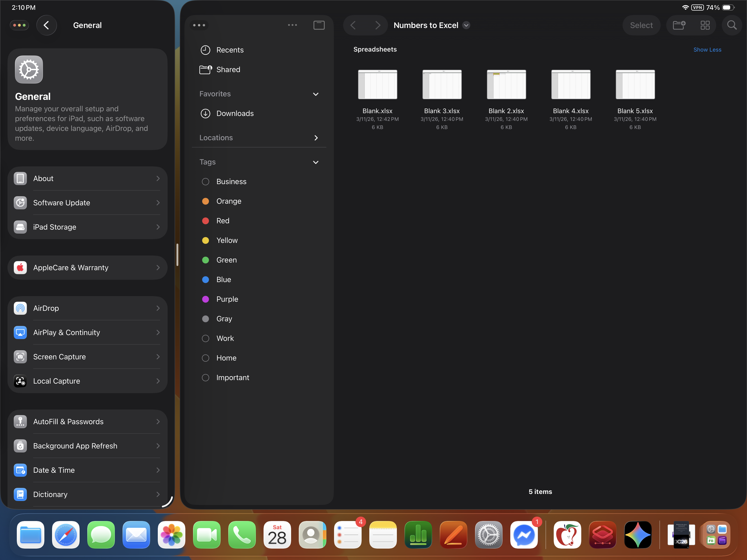Launch Files app from the dock
The width and height of the screenshot is (747, 560).
coord(30,535)
